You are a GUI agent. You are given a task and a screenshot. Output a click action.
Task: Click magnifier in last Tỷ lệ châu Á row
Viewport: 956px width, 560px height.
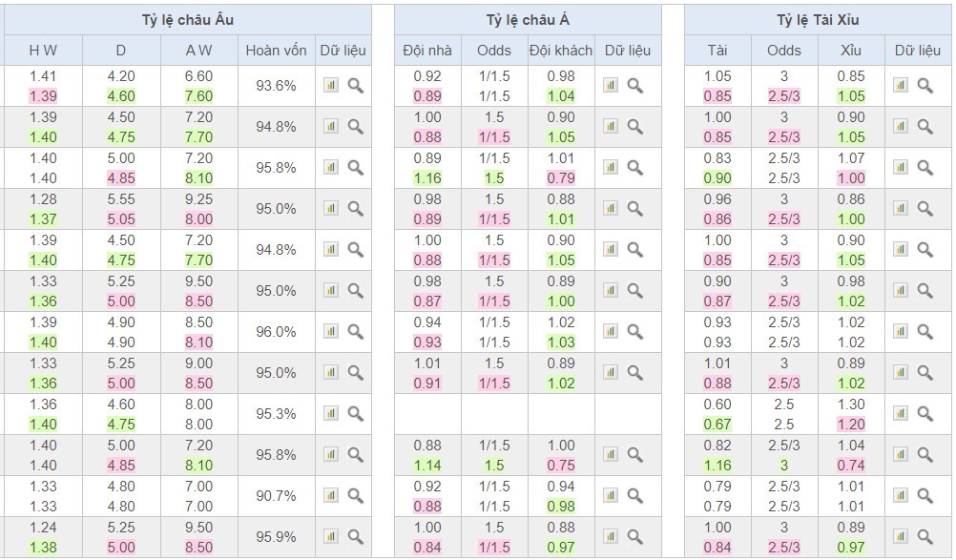(634, 537)
